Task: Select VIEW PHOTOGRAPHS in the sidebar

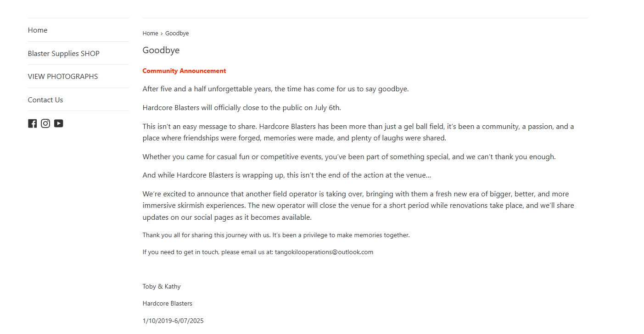Action: tap(63, 77)
